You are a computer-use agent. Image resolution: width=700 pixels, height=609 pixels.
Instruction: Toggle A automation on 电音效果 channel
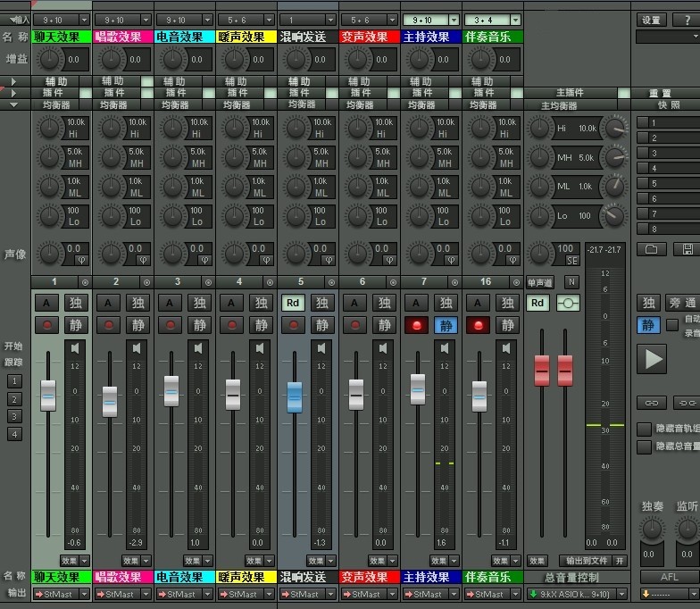pyautogui.click(x=170, y=304)
